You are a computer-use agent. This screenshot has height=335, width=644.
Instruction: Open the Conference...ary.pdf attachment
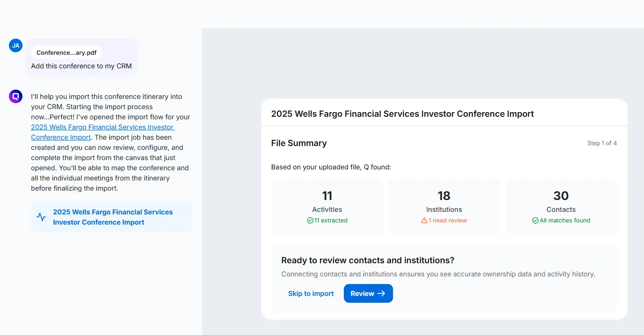(67, 53)
